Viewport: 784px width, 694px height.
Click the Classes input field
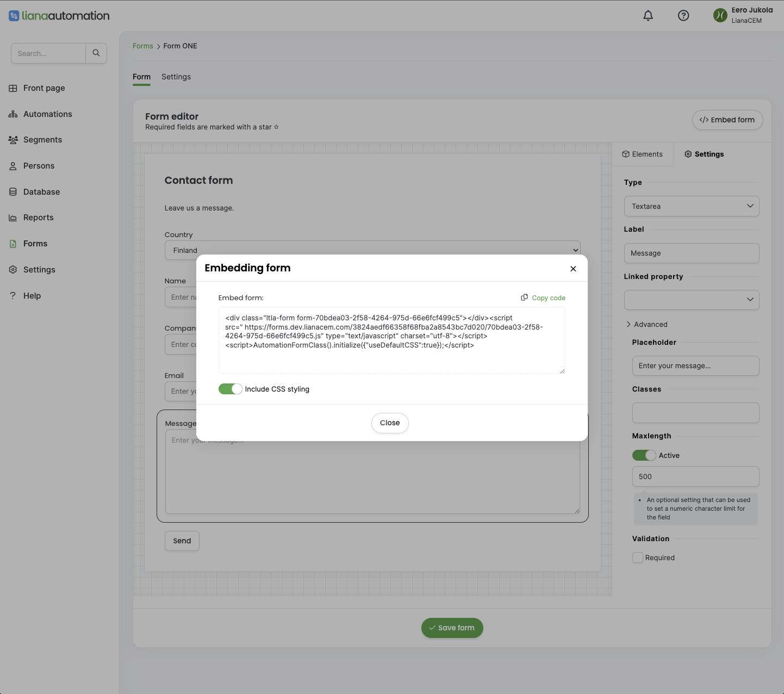(x=696, y=413)
